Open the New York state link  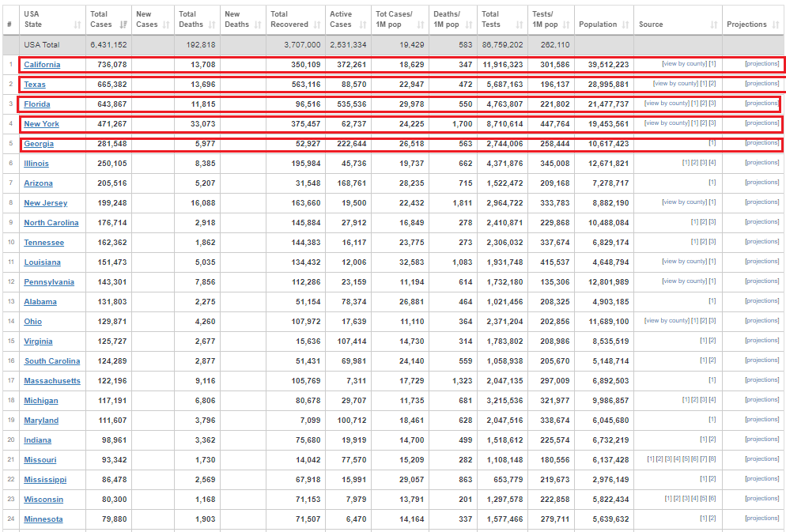pos(42,124)
